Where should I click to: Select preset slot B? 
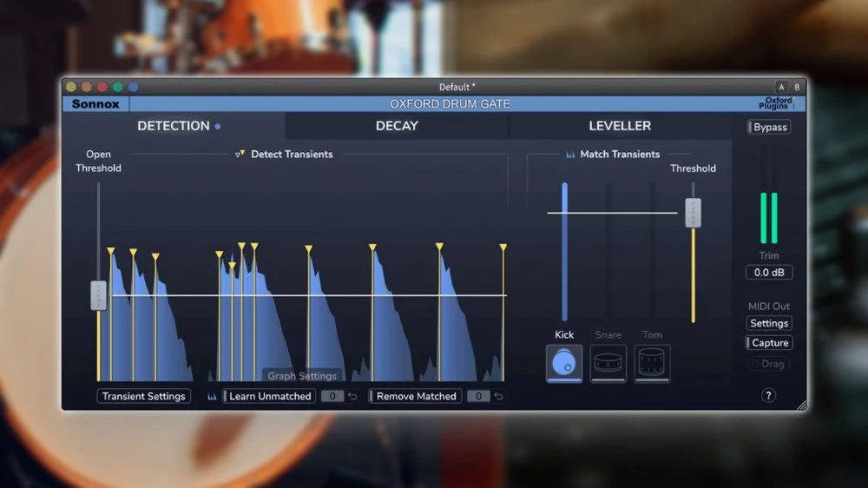coord(797,87)
